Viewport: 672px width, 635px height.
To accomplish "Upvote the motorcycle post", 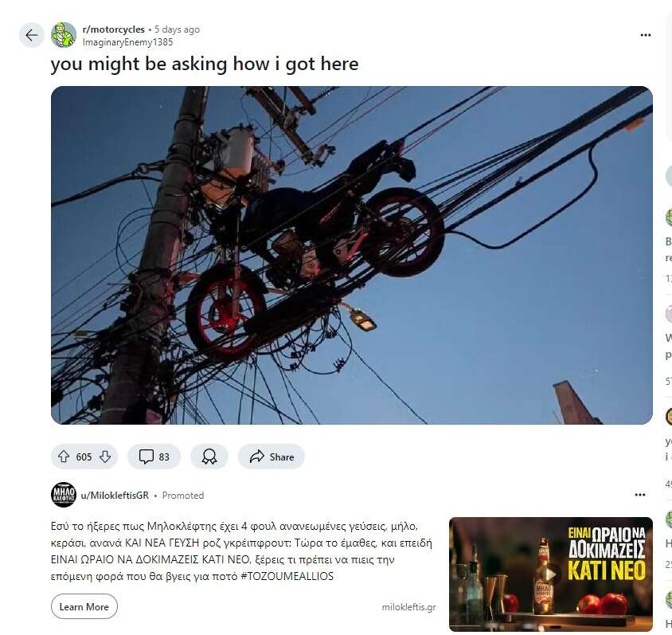I will pyautogui.click(x=64, y=457).
